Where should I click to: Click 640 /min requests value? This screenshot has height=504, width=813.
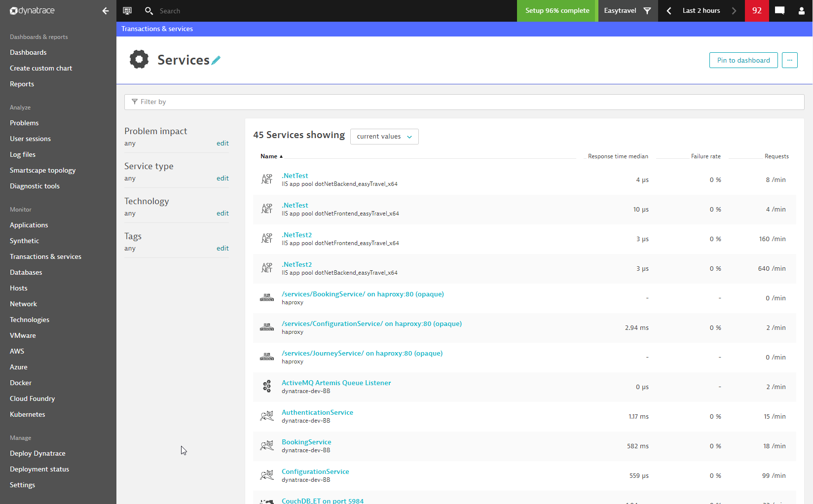coord(772,268)
